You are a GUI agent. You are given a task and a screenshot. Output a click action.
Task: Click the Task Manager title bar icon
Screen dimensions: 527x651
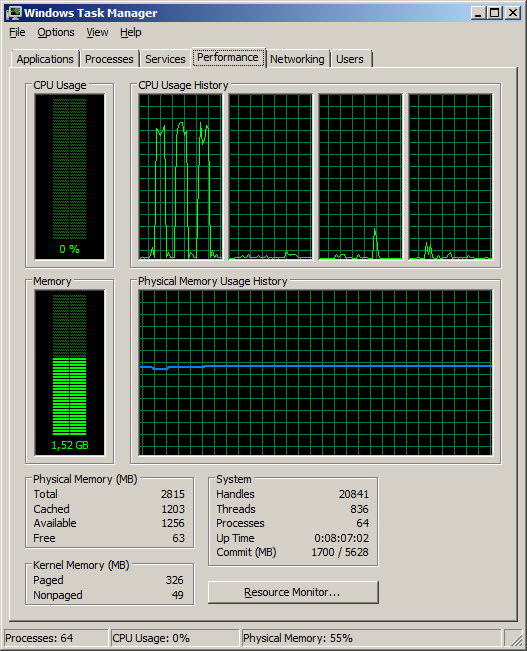[x=13, y=13]
